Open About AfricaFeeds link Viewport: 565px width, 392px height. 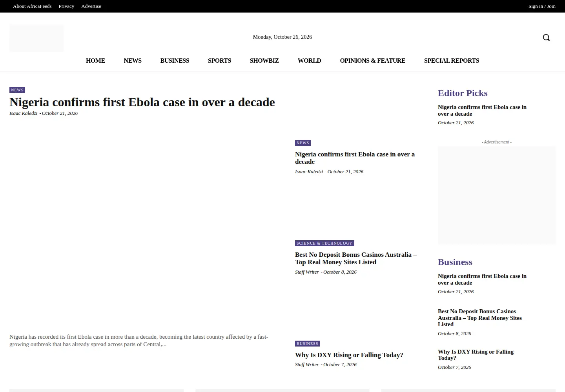[x=32, y=6]
